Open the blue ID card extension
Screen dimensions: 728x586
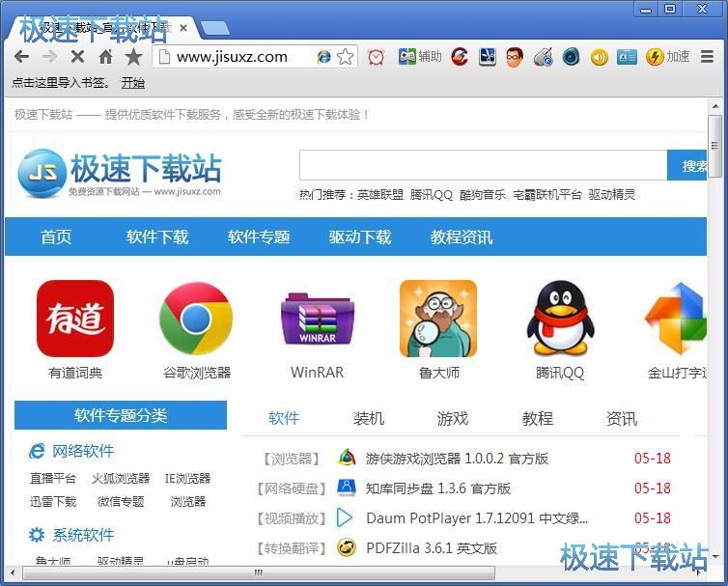[x=627, y=57]
